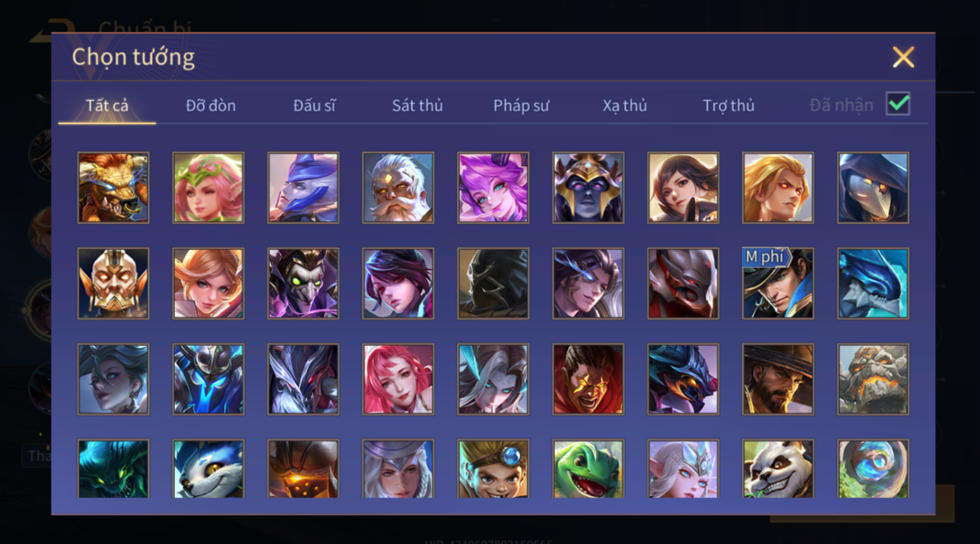Select the Tất cả tab
980x544 pixels.
[107, 106]
